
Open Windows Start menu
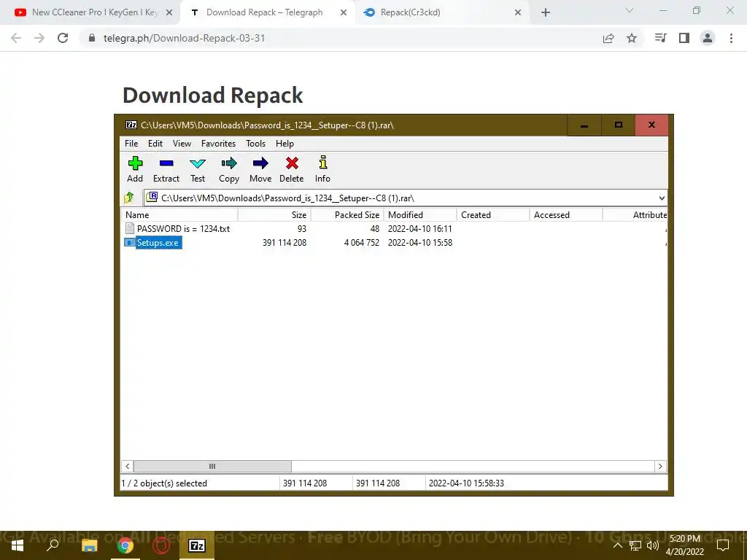(x=18, y=545)
